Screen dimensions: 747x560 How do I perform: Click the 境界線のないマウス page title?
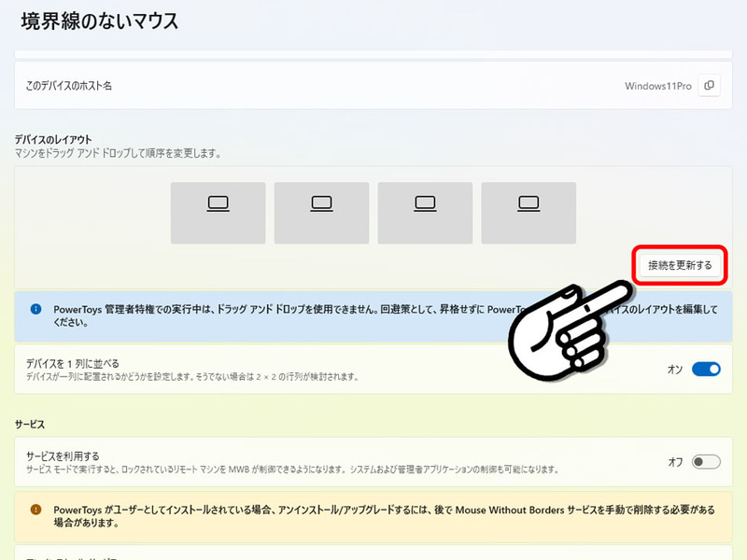(98, 20)
